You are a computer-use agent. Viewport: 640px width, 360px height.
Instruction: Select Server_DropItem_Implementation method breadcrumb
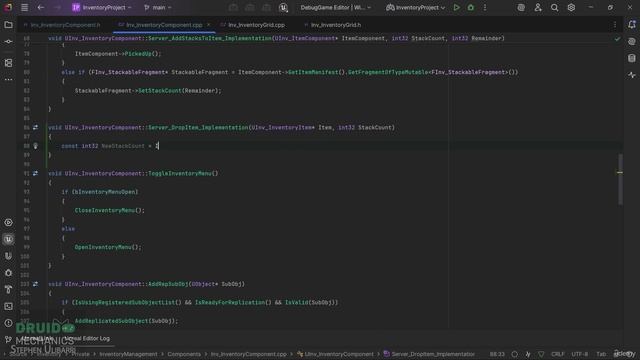pyautogui.click(x=429, y=354)
